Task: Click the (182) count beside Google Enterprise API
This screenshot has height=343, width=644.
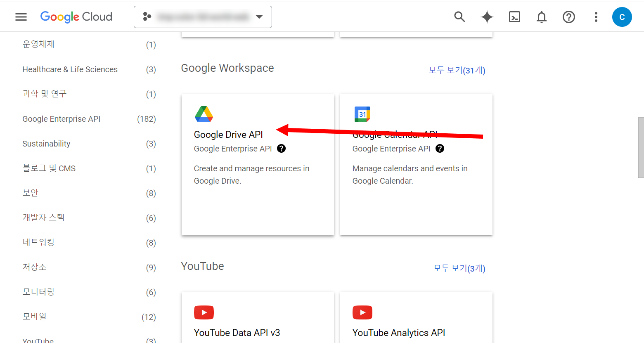Action: coord(147,119)
